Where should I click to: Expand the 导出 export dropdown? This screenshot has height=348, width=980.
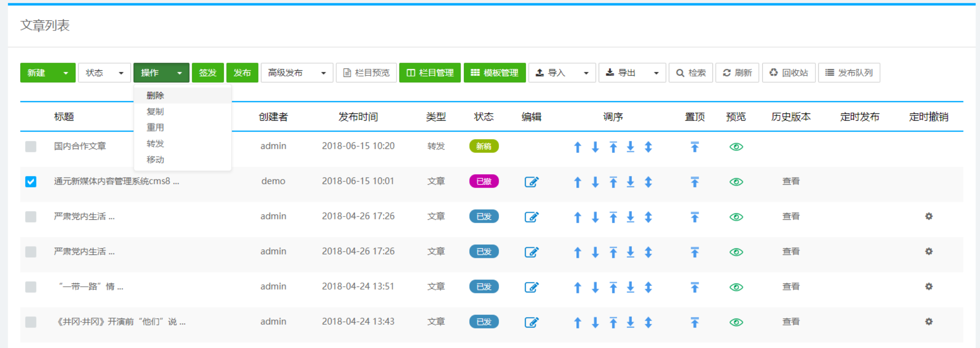(x=632, y=73)
